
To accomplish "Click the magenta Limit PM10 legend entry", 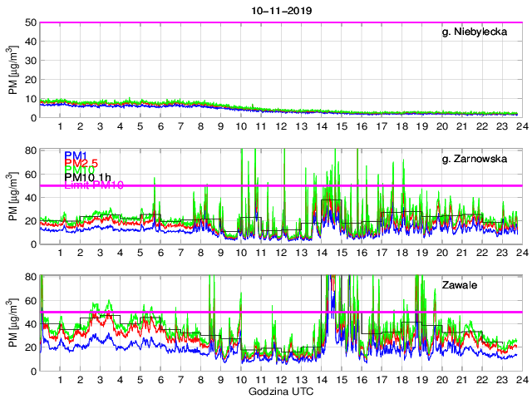I will point(94,185).
